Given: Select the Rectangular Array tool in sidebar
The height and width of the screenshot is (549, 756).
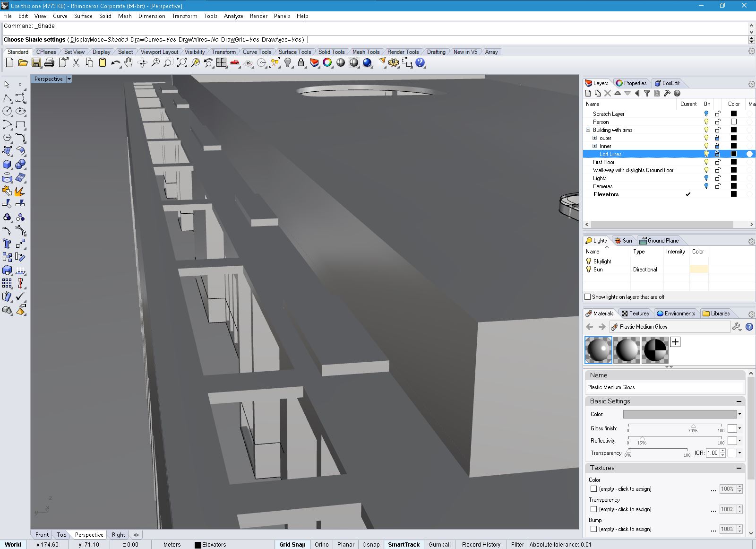Looking at the screenshot, I should pos(7,283).
